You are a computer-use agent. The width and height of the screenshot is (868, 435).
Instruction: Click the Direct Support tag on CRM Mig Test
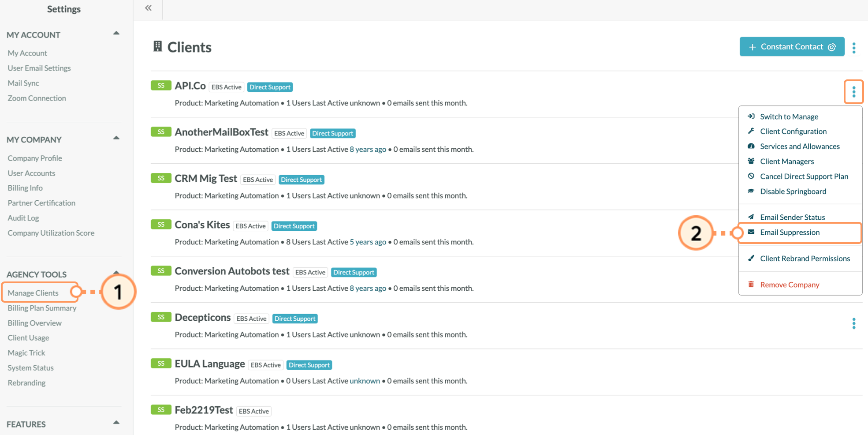click(x=302, y=180)
